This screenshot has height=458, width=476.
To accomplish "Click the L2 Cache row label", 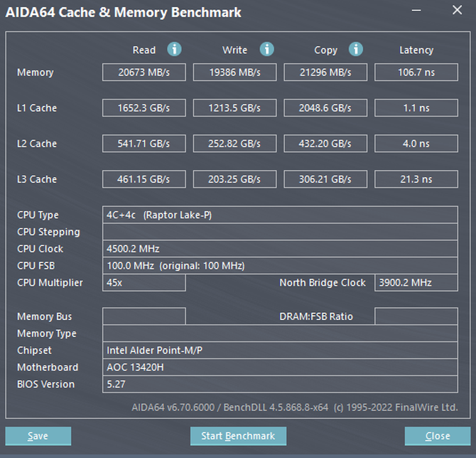I will [x=37, y=144].
